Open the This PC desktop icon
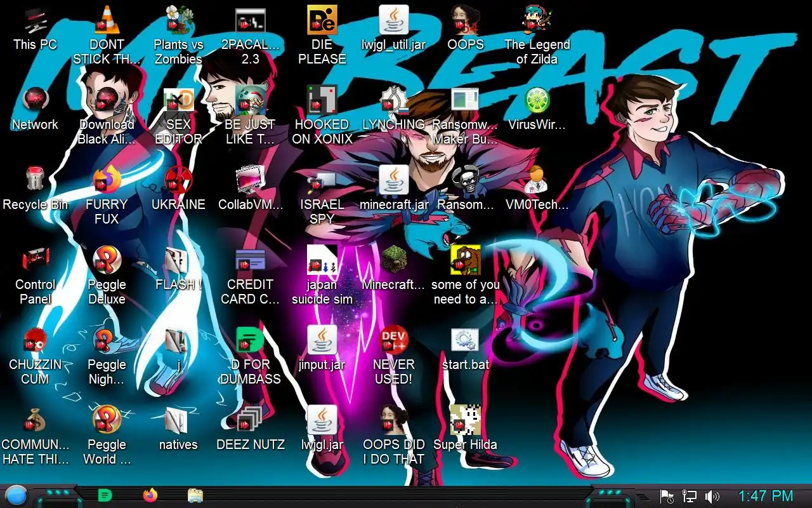 35,21
